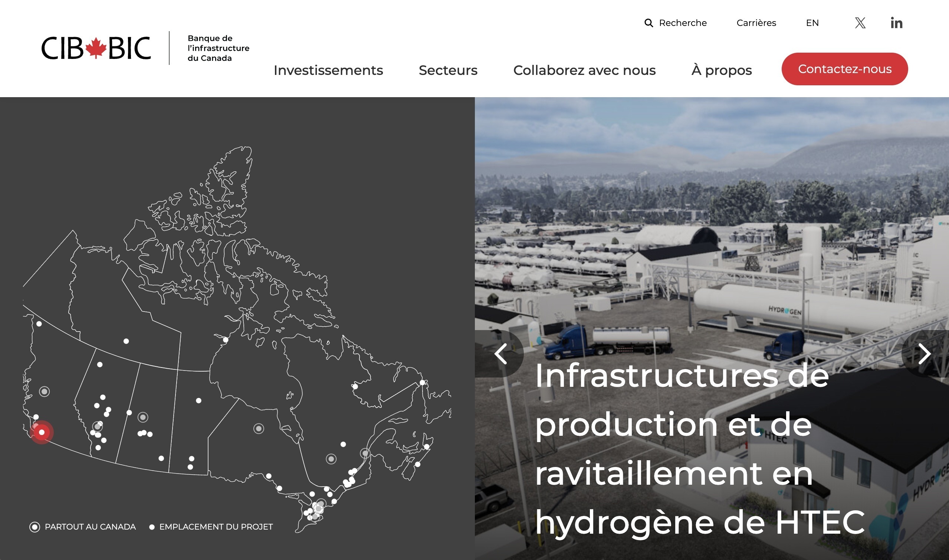Expand the Investissements menu

coord(328,70)
